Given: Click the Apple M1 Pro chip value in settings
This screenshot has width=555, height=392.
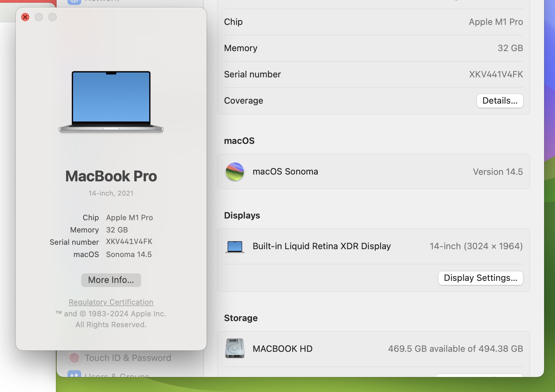Looking at the screenshot, I should 496,22.
